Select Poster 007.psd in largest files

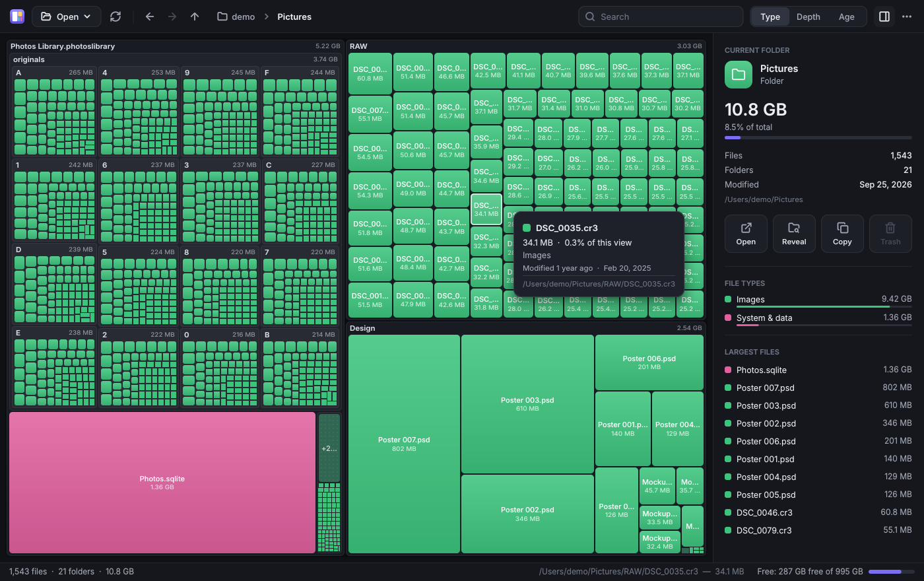coord(818,388)
